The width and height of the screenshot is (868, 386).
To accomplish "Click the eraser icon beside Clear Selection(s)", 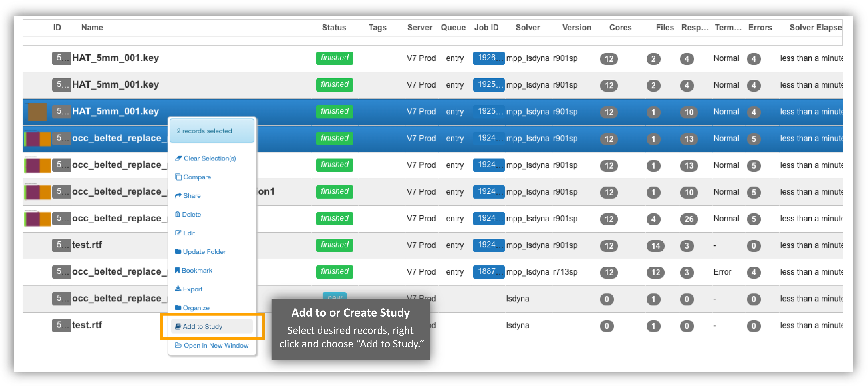I will (x=178, y=158).
